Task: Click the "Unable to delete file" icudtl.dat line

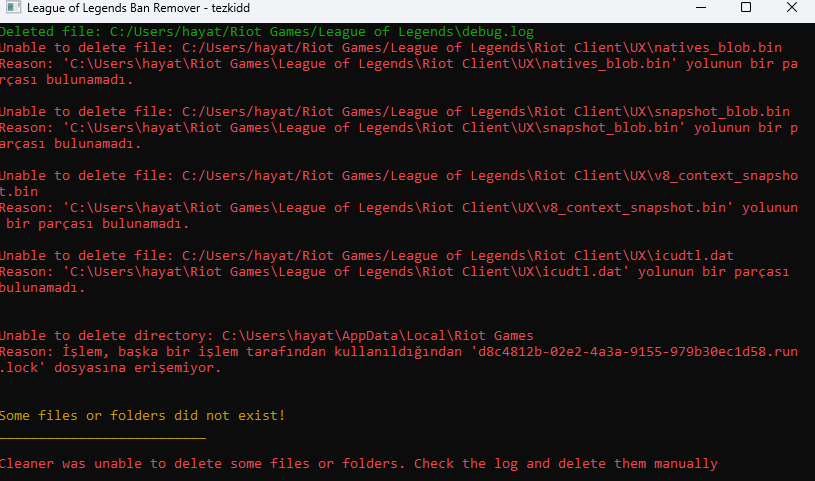Action: click(x=367, y=256)
